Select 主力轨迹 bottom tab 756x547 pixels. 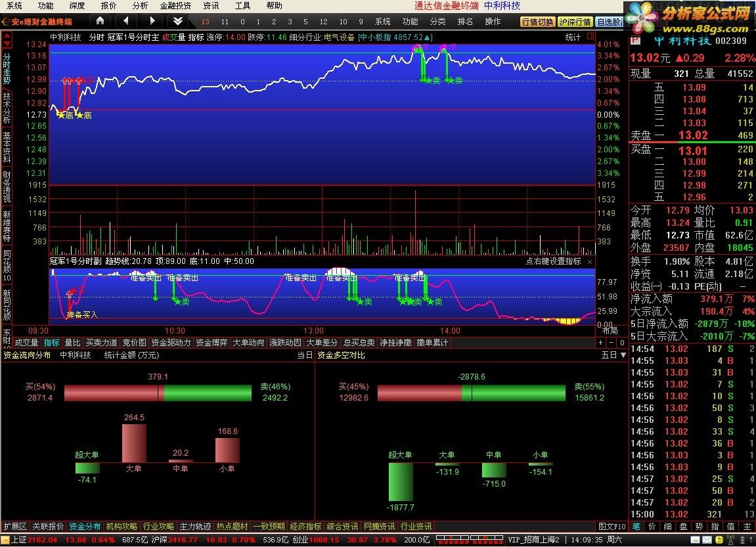pos(195,527)
